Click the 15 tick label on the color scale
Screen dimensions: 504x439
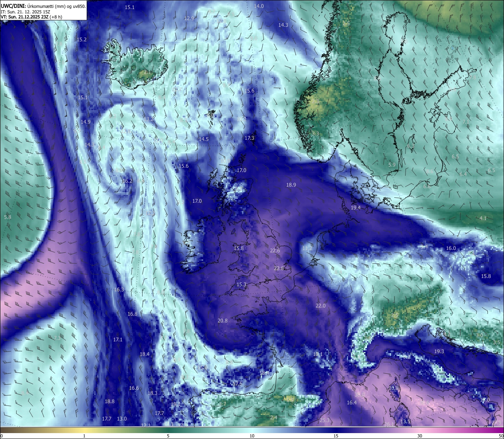tap(336, 436)
